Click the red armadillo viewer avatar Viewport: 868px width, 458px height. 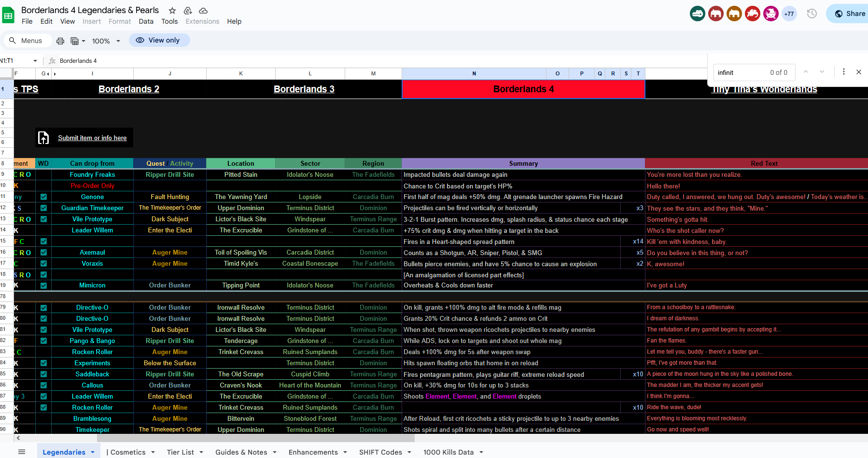[x=753, y=14]
